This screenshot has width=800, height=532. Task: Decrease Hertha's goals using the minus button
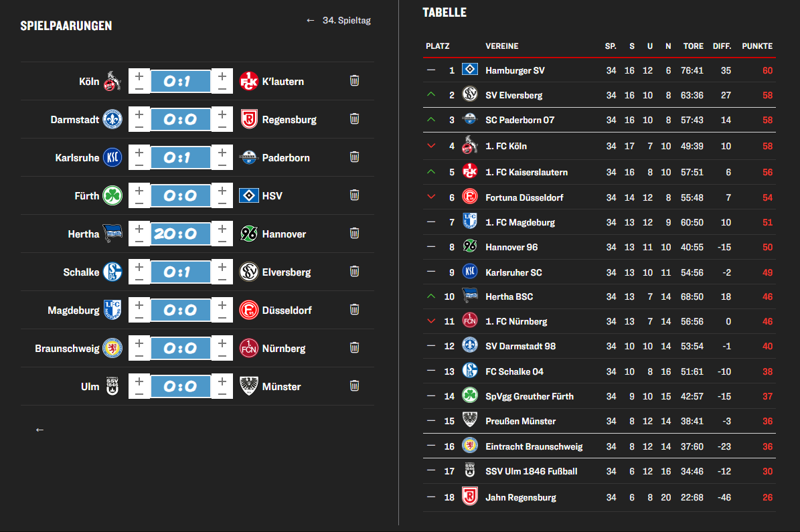pos(139,241)
